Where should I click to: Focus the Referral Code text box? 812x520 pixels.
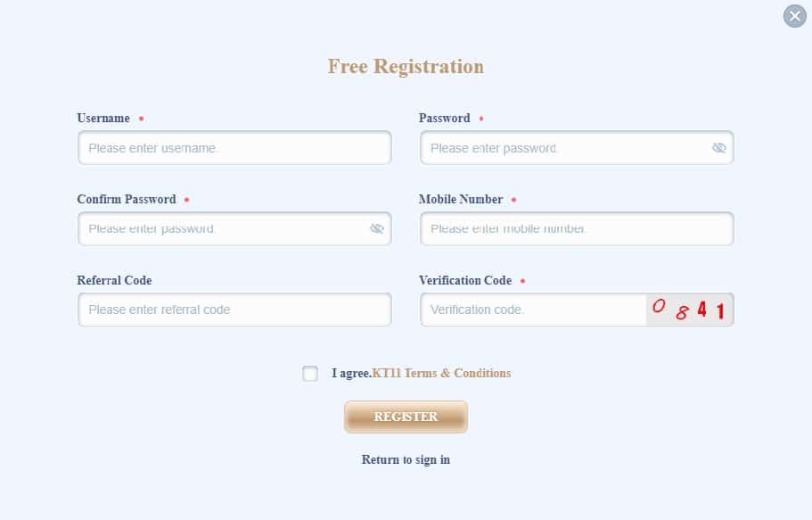234,310
